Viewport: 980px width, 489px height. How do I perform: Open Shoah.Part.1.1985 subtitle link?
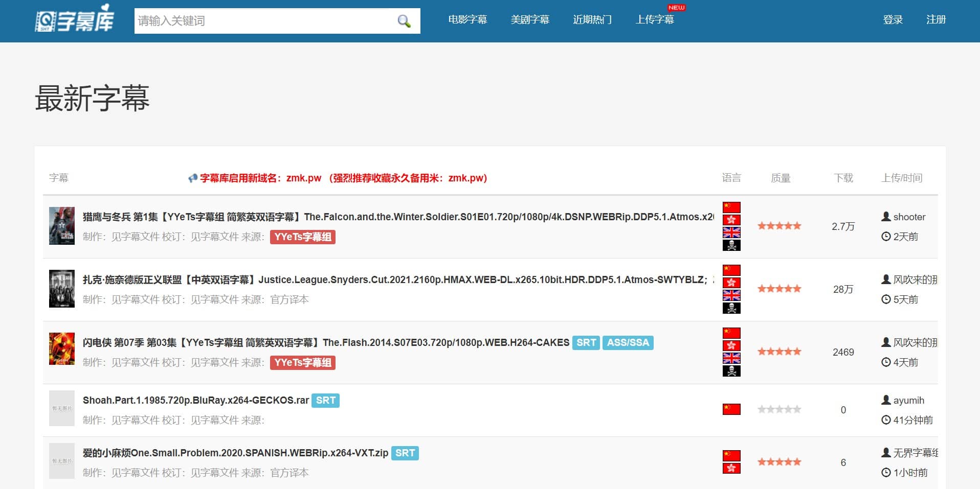click(195, 401)
